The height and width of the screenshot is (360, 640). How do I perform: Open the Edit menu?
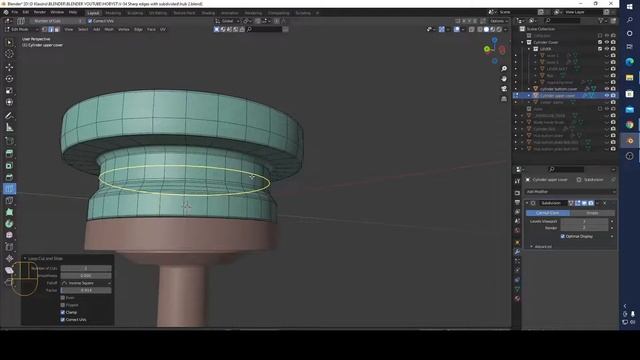tap(26, 12)
